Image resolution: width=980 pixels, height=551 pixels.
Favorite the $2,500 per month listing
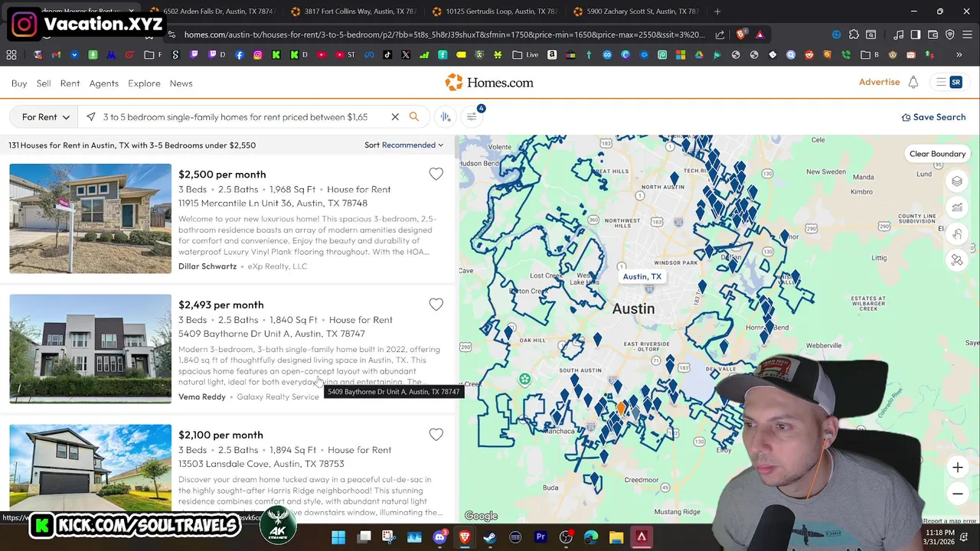pos(436,174)
